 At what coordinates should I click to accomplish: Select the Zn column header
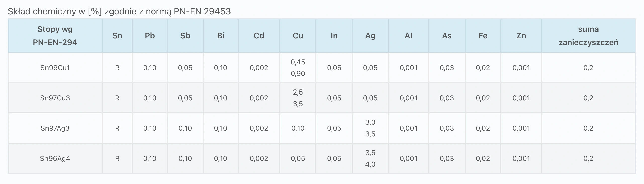tap(521, 36)
